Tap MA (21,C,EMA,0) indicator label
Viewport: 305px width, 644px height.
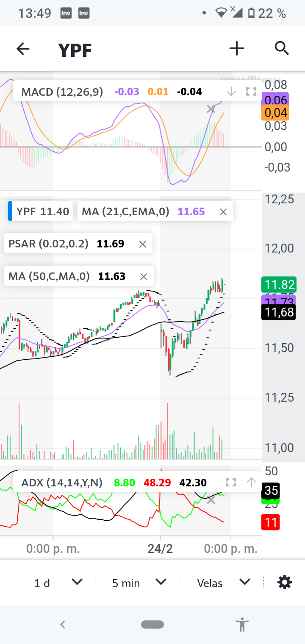[x=125, y=211]
